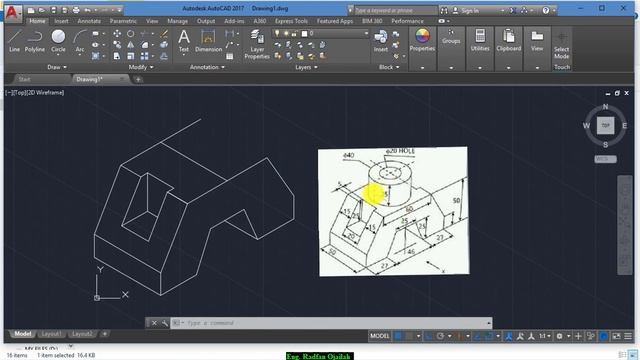Viewport: 640px width, 360px height.
Task: Open the Utilities calculator panel
Action: 480,40
